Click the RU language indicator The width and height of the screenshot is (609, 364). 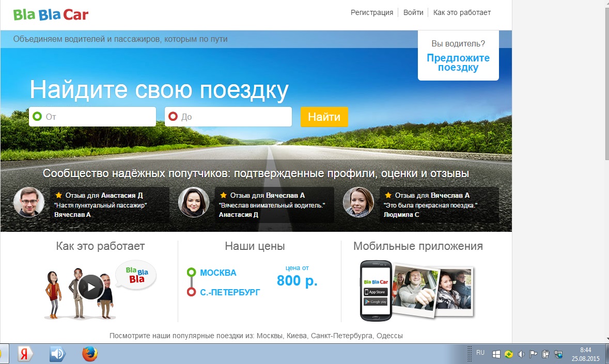pos(480,352)
